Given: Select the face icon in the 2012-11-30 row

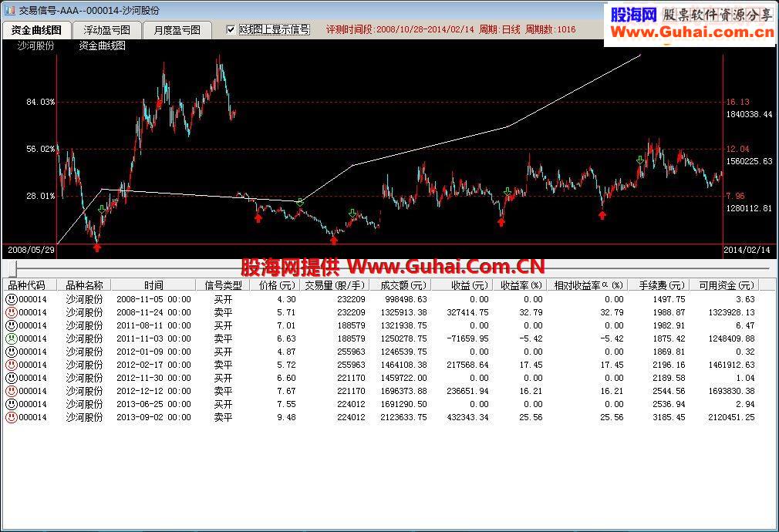Looking at the screenshot, I should coord(11,378).
